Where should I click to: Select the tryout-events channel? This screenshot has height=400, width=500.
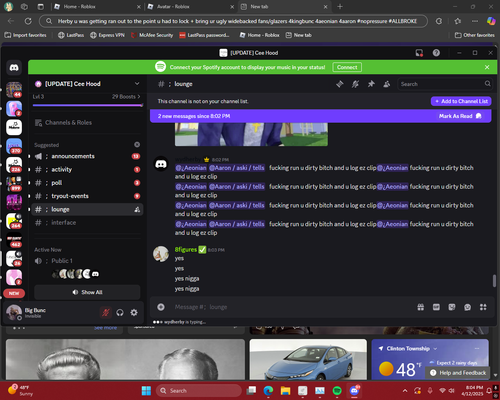pos(88,196)
